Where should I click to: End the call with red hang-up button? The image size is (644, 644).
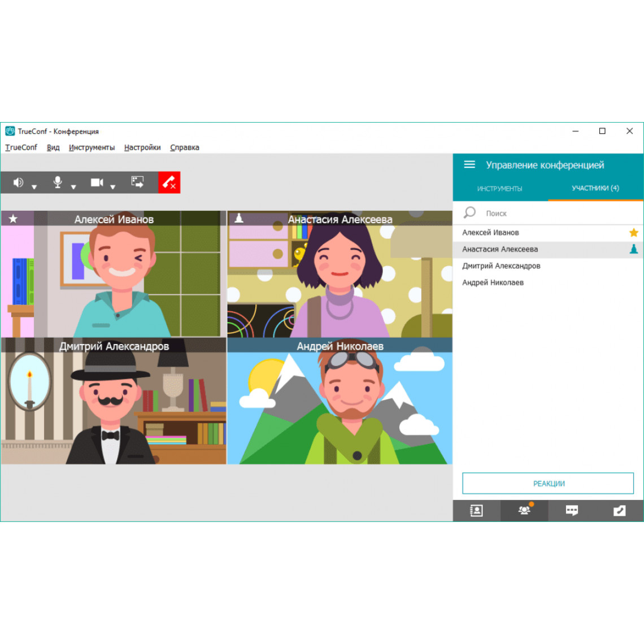169,182
